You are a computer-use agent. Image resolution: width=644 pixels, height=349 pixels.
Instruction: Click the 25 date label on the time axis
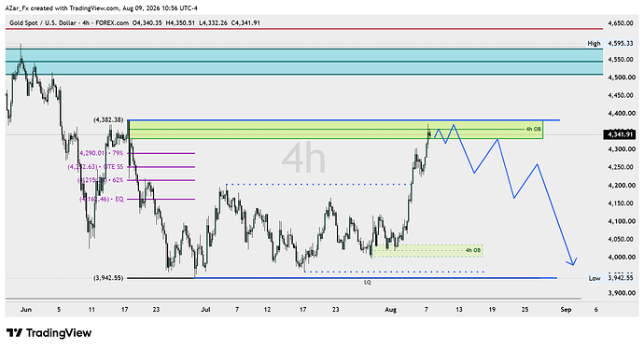pos(525,310)
